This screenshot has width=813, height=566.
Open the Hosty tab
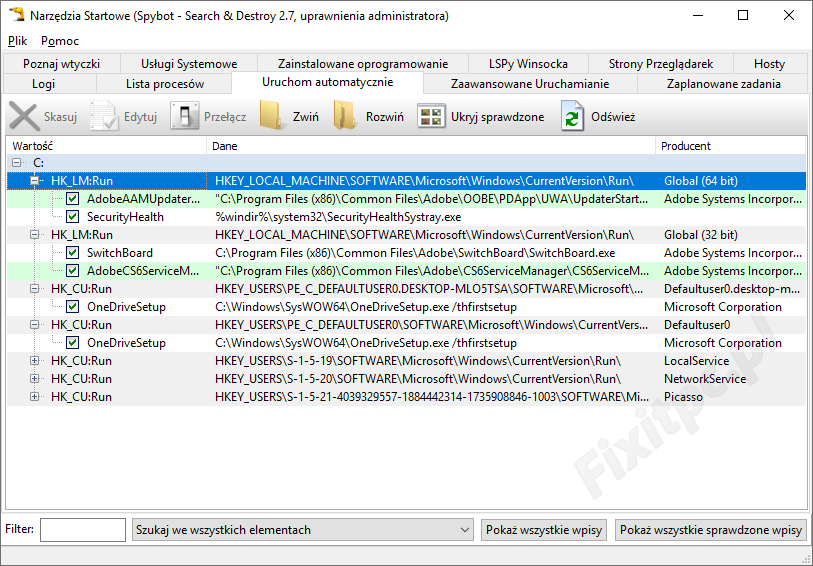point(769,64)
